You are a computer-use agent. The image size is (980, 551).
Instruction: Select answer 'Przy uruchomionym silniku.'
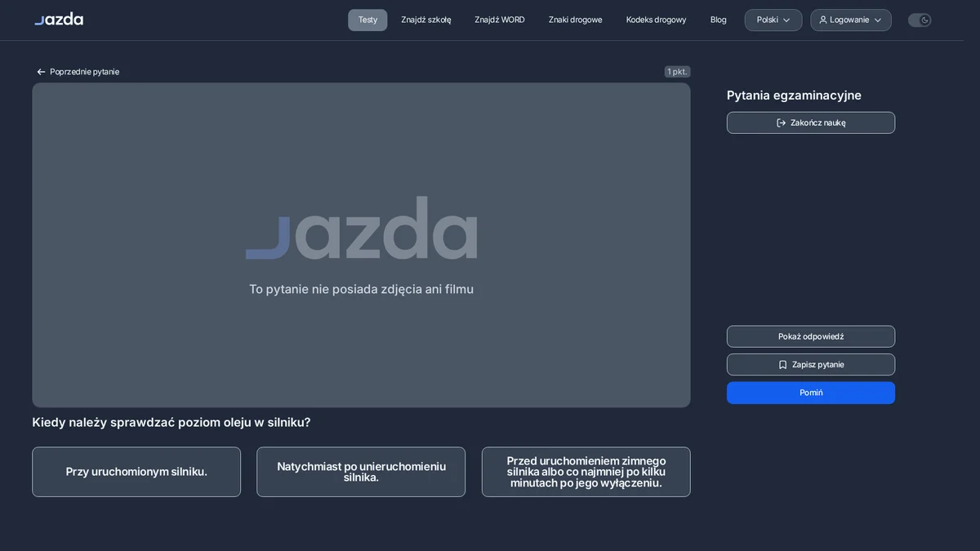136,472
